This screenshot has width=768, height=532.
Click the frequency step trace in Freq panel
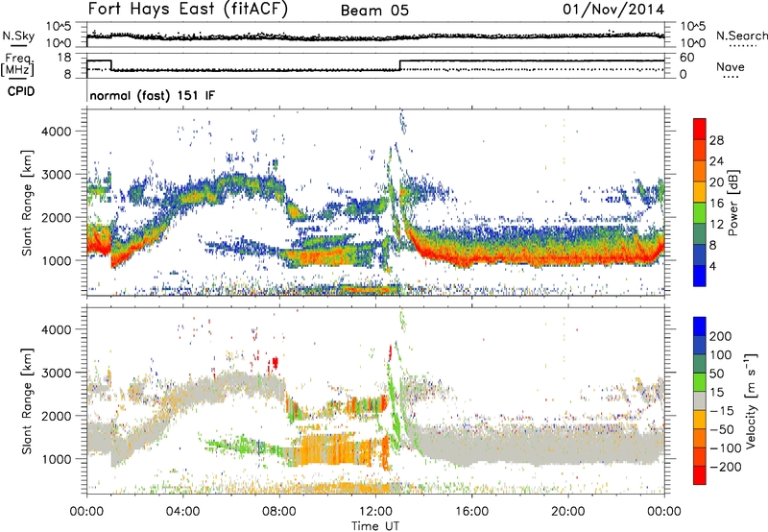coord(375,65)
